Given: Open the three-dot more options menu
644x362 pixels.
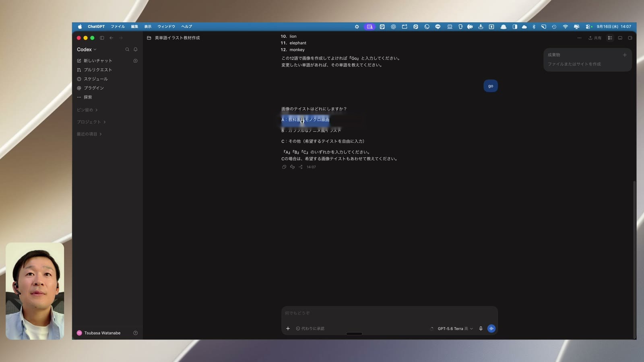Looking at the screenshot, I should (x=579, y=38).
